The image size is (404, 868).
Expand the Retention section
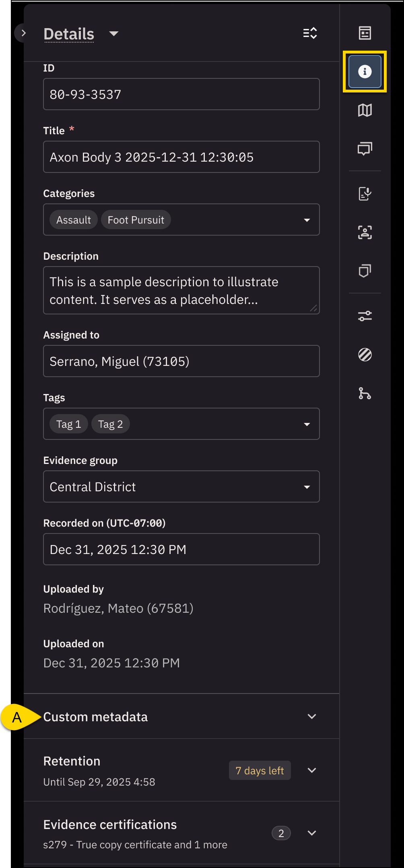point(311,770)
